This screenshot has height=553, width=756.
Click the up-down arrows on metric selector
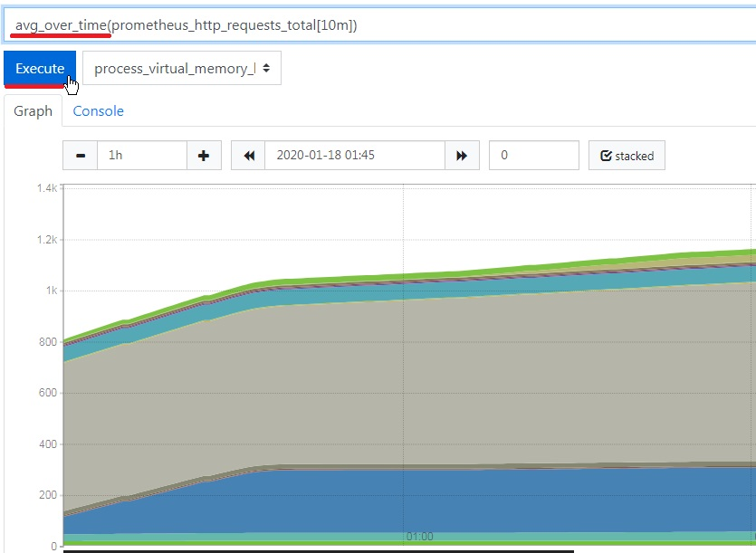click(266, 69)
